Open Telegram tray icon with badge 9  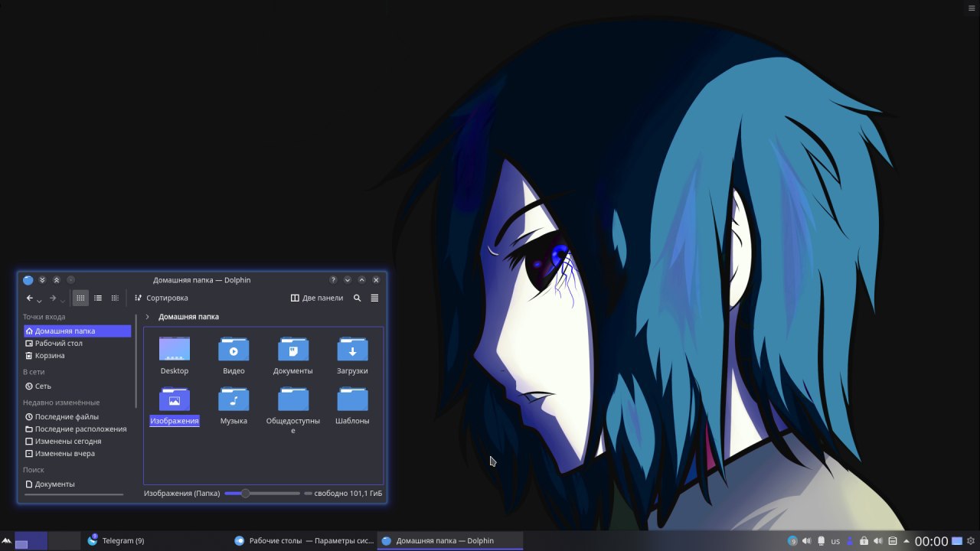792,541
